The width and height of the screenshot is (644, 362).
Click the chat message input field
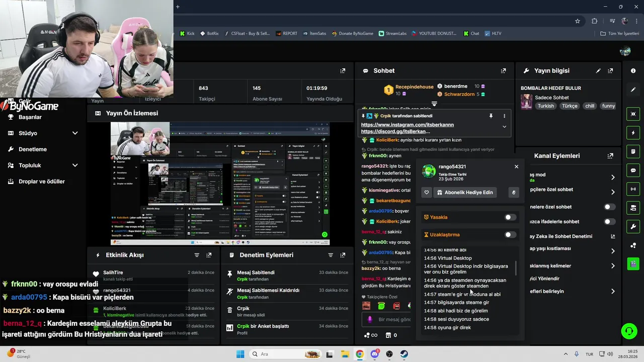(x=387, y=319)
